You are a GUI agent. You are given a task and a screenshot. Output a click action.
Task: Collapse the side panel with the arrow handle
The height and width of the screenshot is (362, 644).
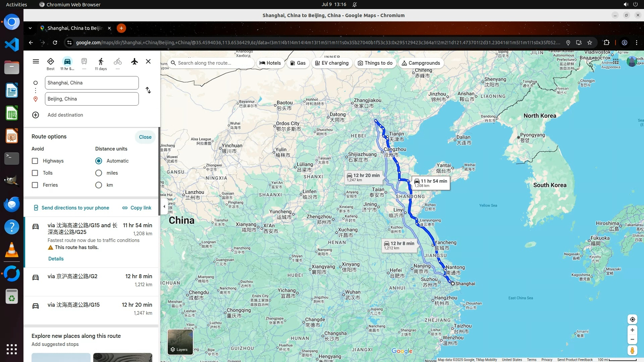click(x=164, y=206)
